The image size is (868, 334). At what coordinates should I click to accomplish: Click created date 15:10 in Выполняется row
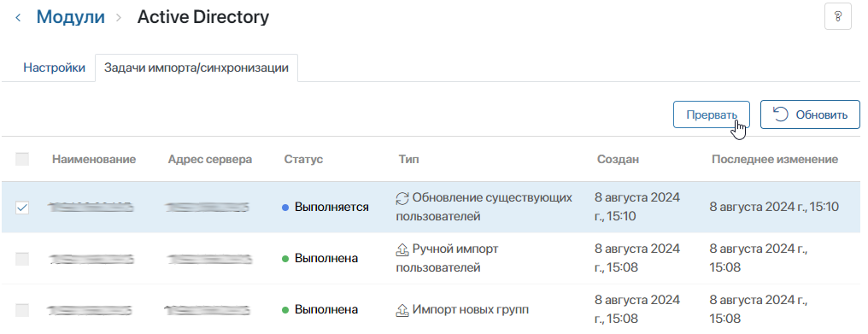click(x=637, y=208)
